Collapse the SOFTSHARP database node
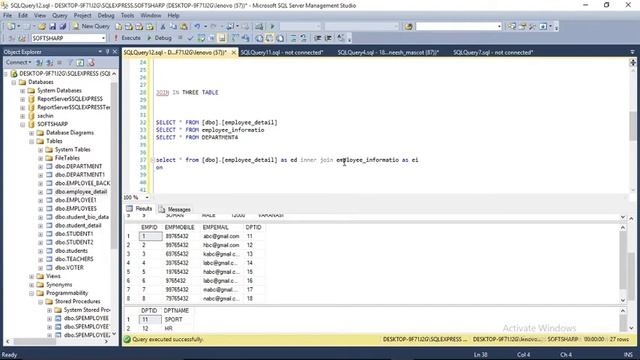 pos(23,124)
